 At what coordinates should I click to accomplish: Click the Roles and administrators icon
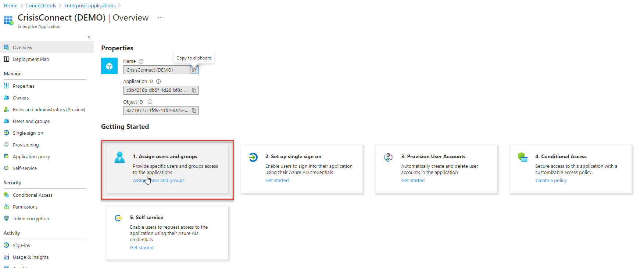(x=6, y=109)
